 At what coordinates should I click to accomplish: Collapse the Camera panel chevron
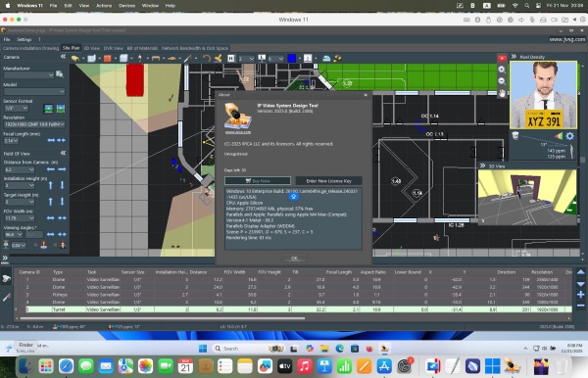tap(63, 57)
